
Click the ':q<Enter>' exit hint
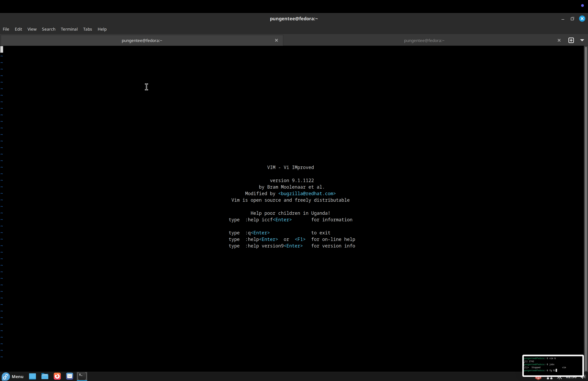click(257, 233)
